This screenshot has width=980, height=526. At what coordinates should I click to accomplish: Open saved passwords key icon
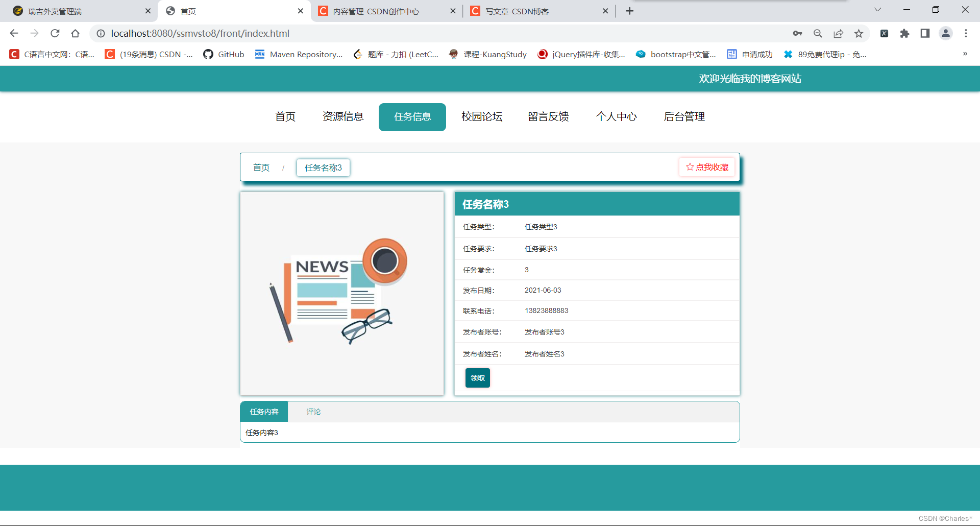(x=797, y=33)
